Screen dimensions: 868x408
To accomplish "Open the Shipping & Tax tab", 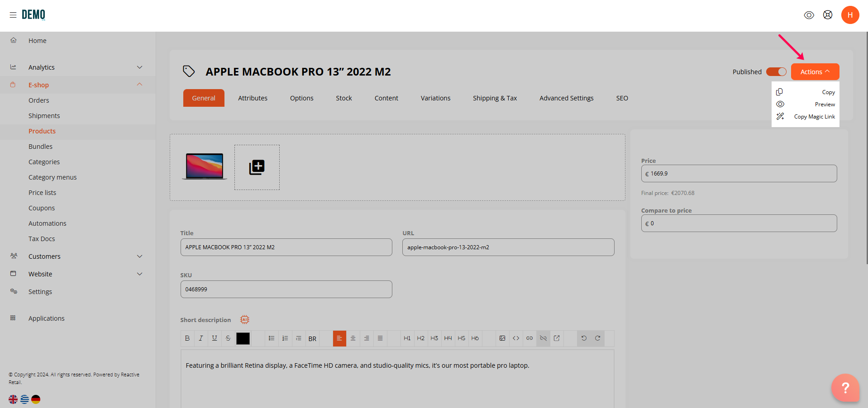I will tap(495, 98).
